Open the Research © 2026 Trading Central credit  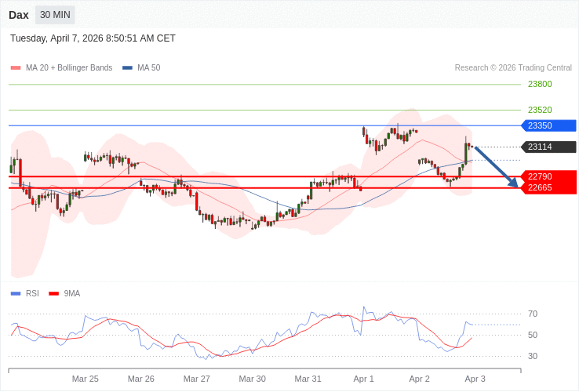click(x=513, y=68)
